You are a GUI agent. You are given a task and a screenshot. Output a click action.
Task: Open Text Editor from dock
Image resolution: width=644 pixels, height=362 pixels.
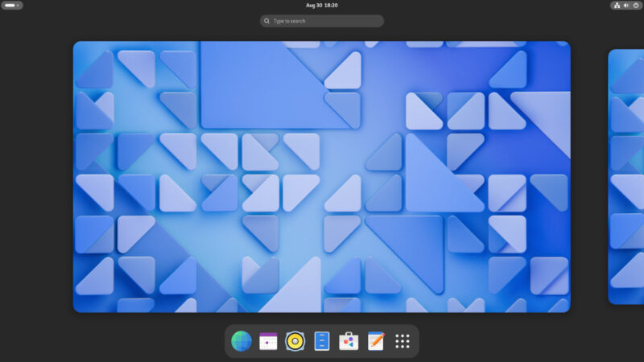(376, 341)
